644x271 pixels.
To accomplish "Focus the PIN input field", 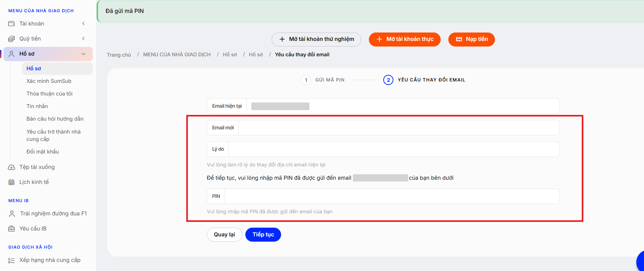I will coord(392,196).
